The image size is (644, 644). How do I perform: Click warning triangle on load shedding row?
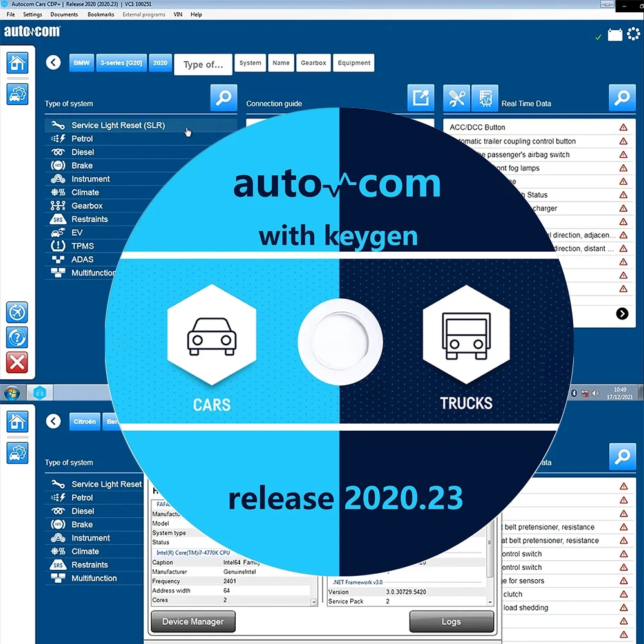coord(624,608)
